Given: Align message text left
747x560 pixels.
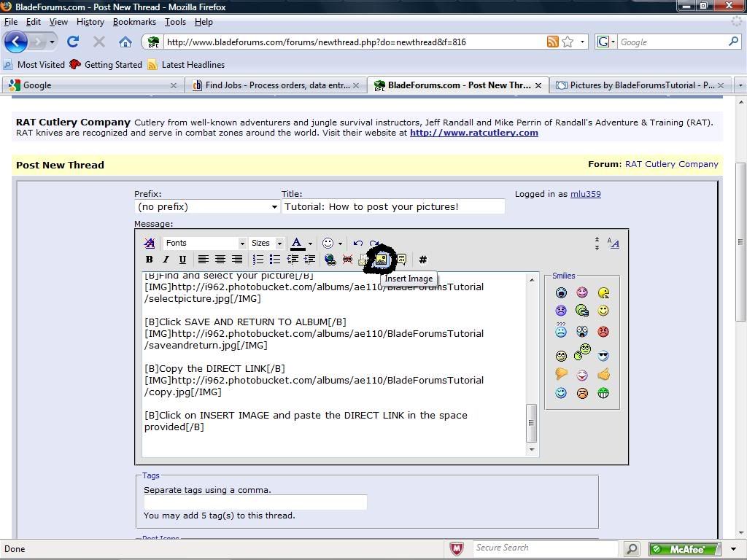Looking at the screenshot, I should [x=203, y=260].
